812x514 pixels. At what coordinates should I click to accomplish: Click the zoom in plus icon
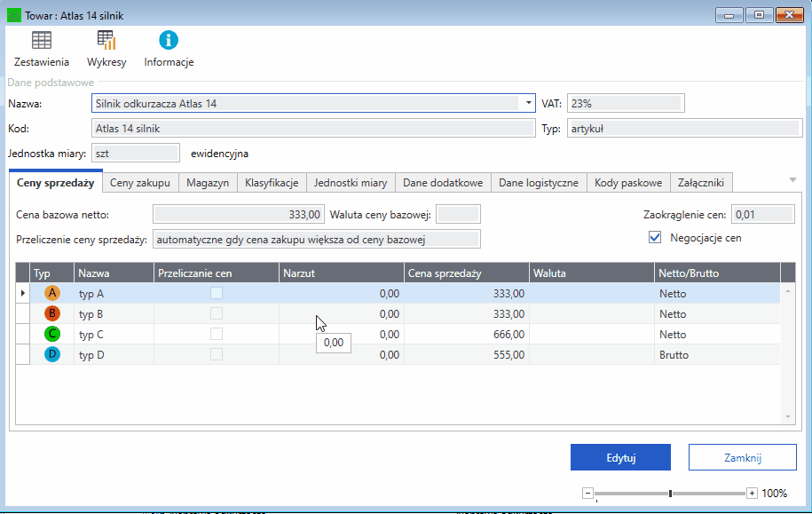tap(752, 494)
